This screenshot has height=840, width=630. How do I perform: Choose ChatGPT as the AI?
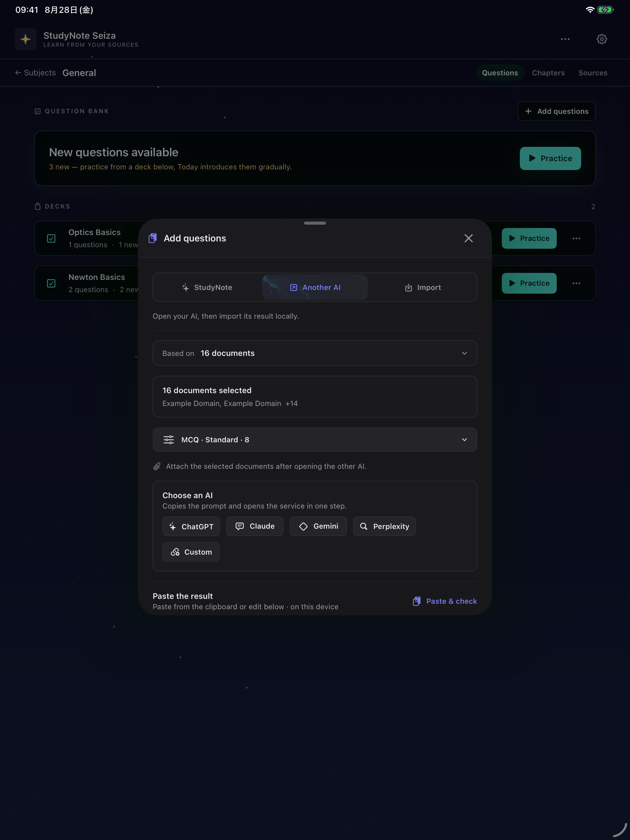pos(191,526)
